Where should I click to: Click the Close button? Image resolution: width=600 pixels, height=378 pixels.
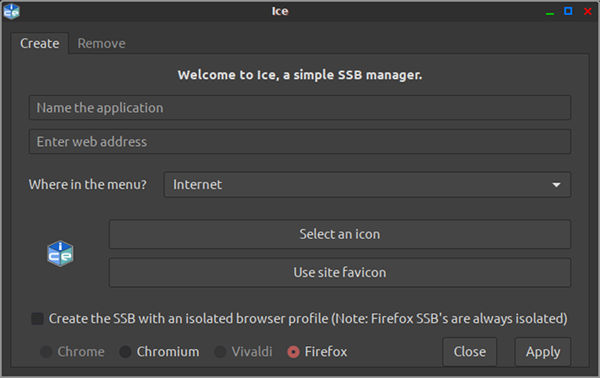pyautogui.click(x=470, y=352)
